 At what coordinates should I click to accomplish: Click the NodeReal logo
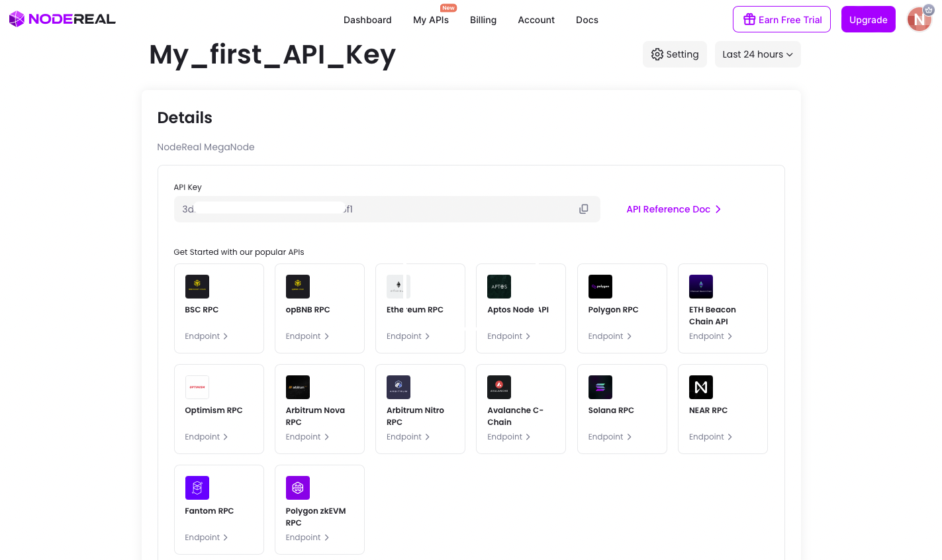point(62,19)
